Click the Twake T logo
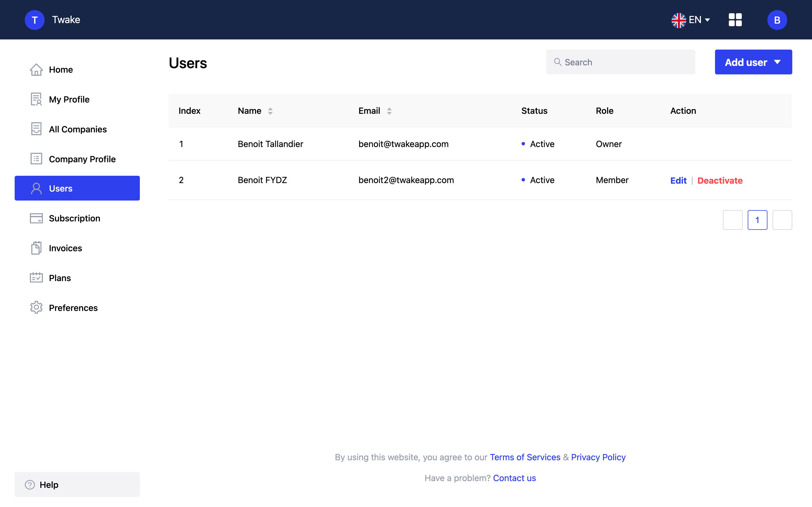The width and height of the screenshot is (812, 507). [35, 20]
